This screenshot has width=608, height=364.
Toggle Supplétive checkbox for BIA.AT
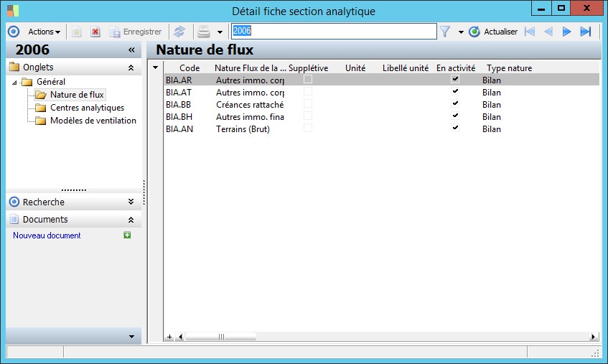point(308,92)
